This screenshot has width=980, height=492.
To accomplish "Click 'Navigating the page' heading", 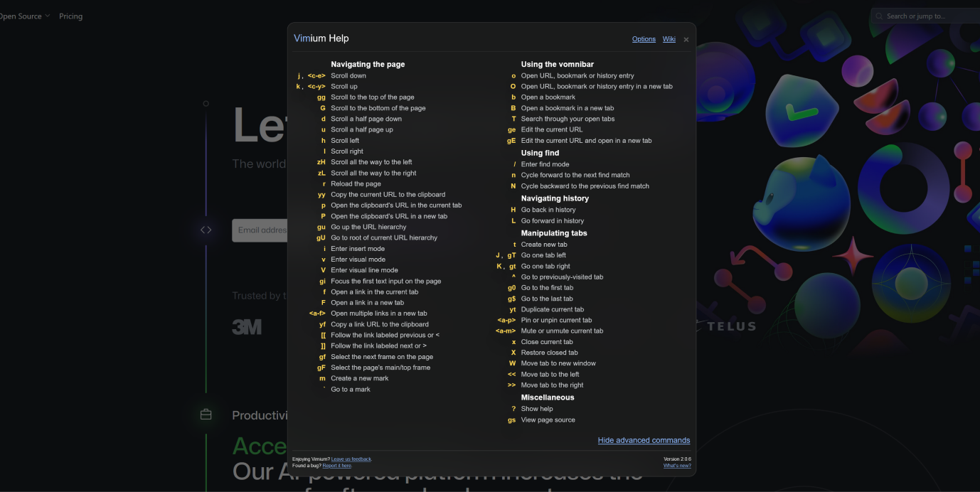I will [368, 64].
